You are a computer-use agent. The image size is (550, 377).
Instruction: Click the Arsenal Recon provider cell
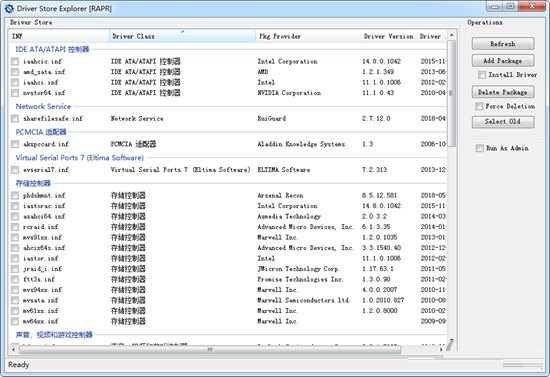(280, 195)
